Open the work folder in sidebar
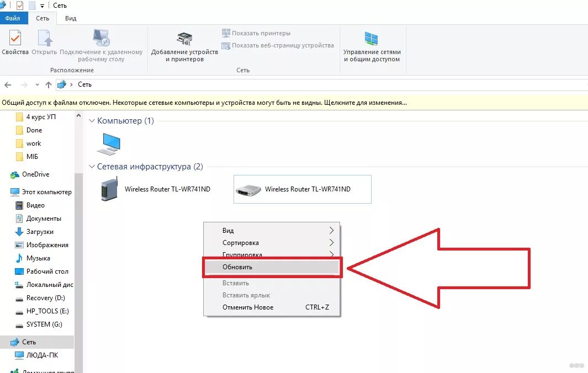588x373 pixels. 29,143
